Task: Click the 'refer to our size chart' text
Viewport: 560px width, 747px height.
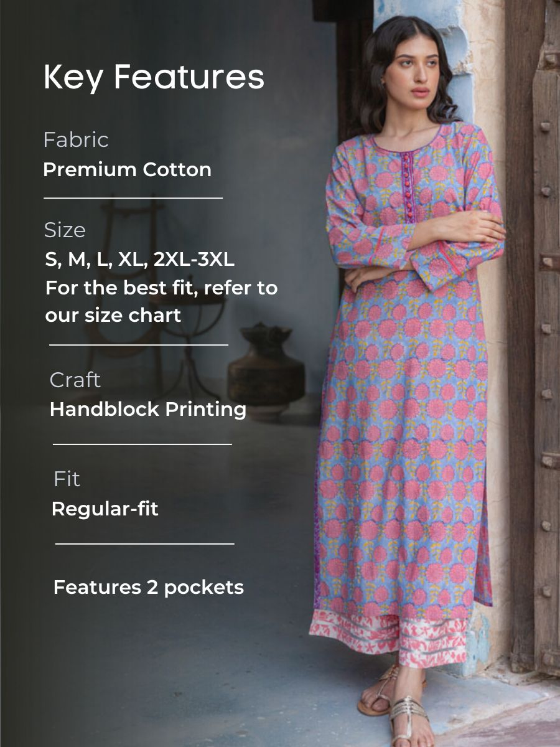Action: pyautogui.click(x=161, y=301)
